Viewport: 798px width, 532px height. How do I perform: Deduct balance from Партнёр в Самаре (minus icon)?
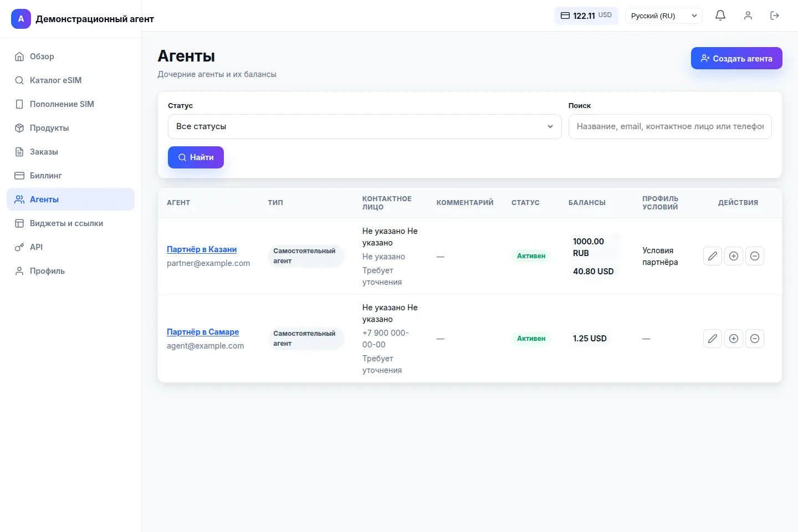coord(755,339)
